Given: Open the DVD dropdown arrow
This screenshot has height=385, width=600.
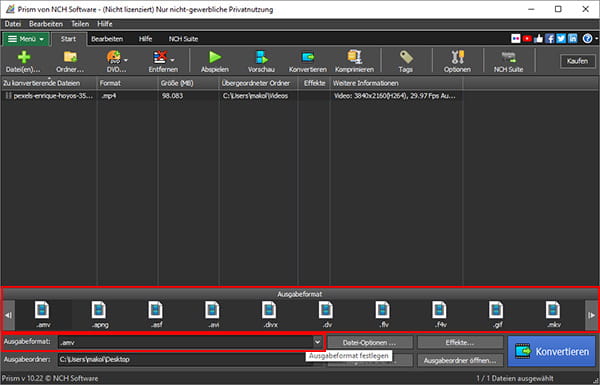Looking at the screenshot, I should (x=126, y=60).
